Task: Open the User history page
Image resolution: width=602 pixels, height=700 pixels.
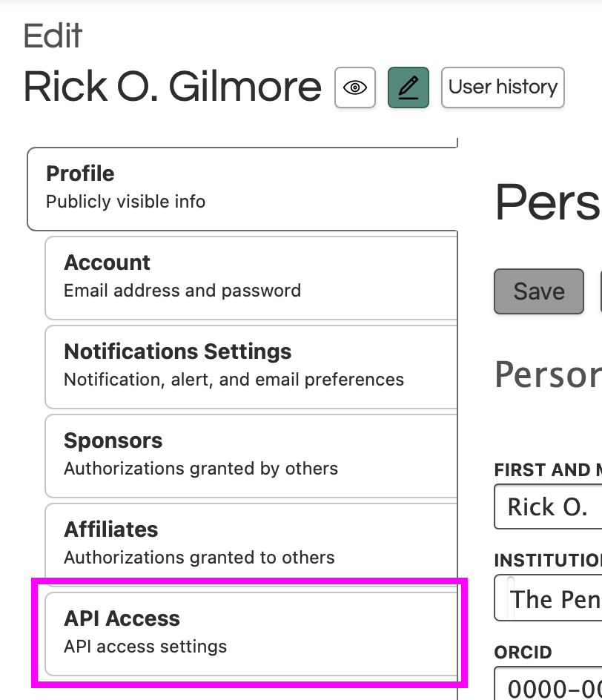Action: click(x=503, y=87)
